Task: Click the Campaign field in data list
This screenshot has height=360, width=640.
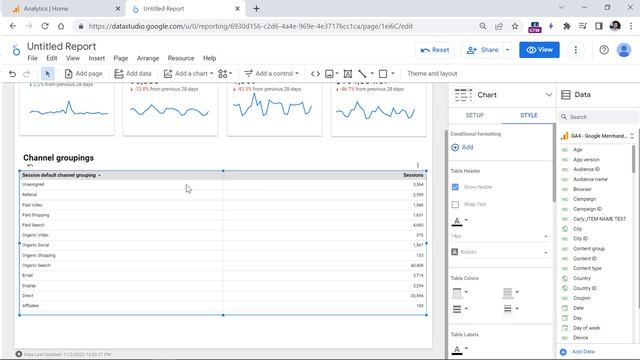Action: [584, 199]
